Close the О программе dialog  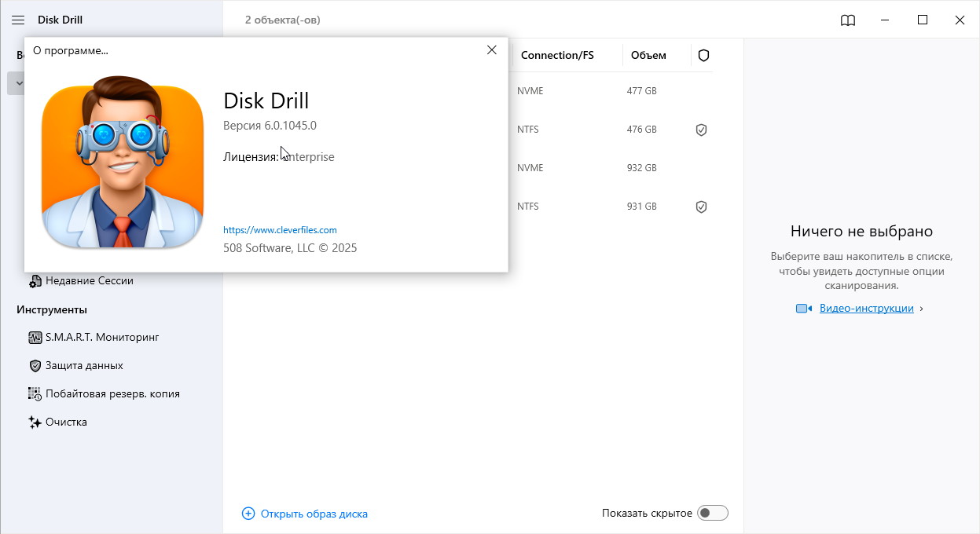point(492,49)
